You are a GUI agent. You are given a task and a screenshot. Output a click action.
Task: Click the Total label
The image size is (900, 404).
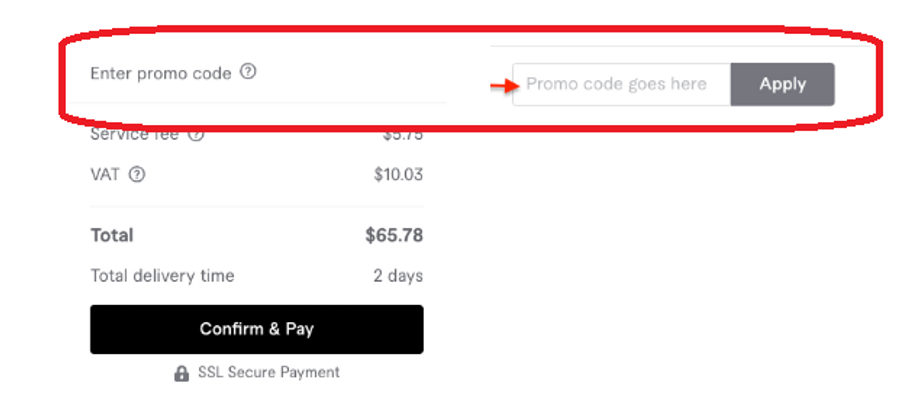click(x=112, y=236)
